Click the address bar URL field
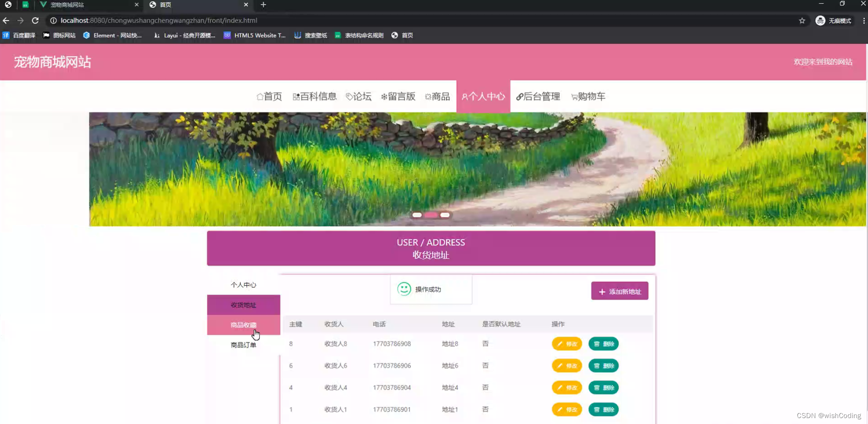This screenshot has width=868, height=424. (424, 21)
